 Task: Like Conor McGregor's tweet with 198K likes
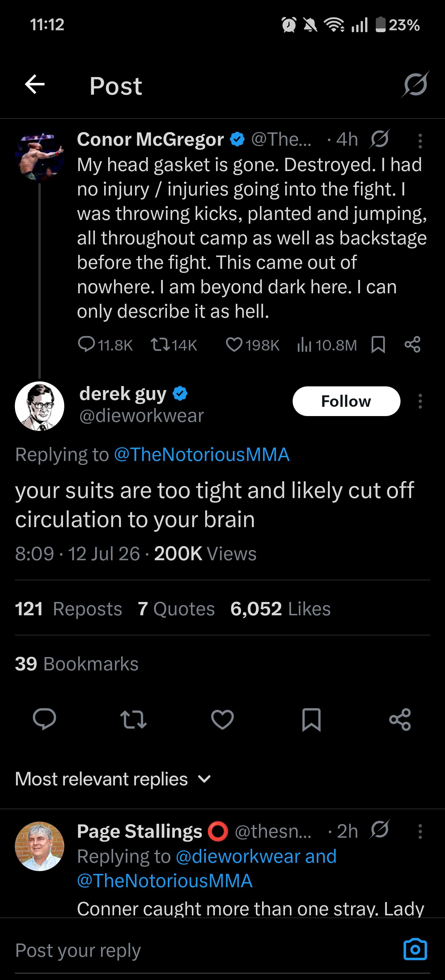pos(253,345)
